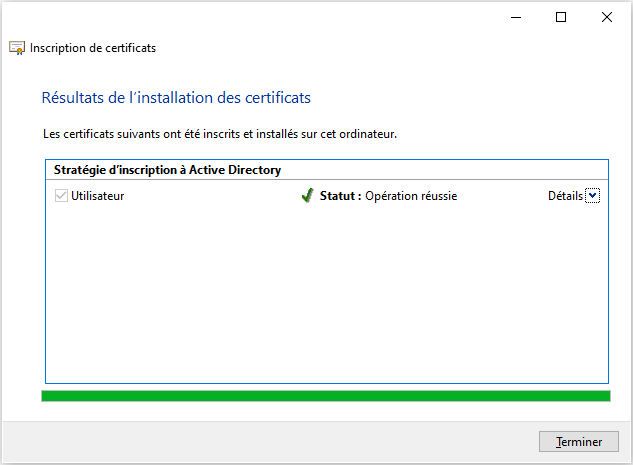Screen dimensions: 633x465
Task: Click the green success checkmark icon
Action: [x=307, y=196]
